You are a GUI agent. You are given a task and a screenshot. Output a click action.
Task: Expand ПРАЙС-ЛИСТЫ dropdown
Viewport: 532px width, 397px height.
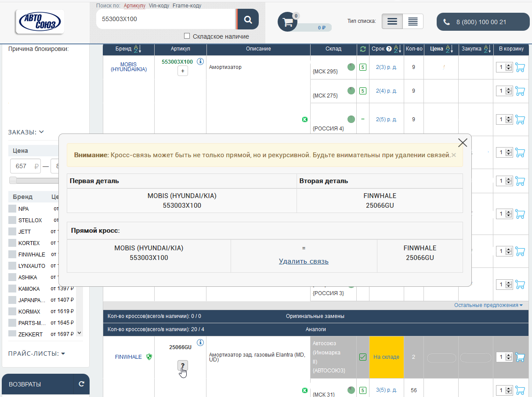36,354
